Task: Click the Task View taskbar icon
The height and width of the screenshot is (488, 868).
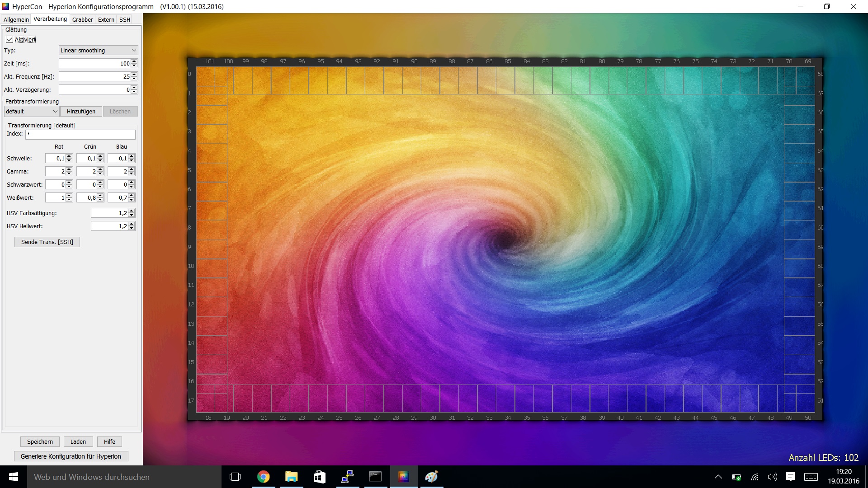Action: 235,477
